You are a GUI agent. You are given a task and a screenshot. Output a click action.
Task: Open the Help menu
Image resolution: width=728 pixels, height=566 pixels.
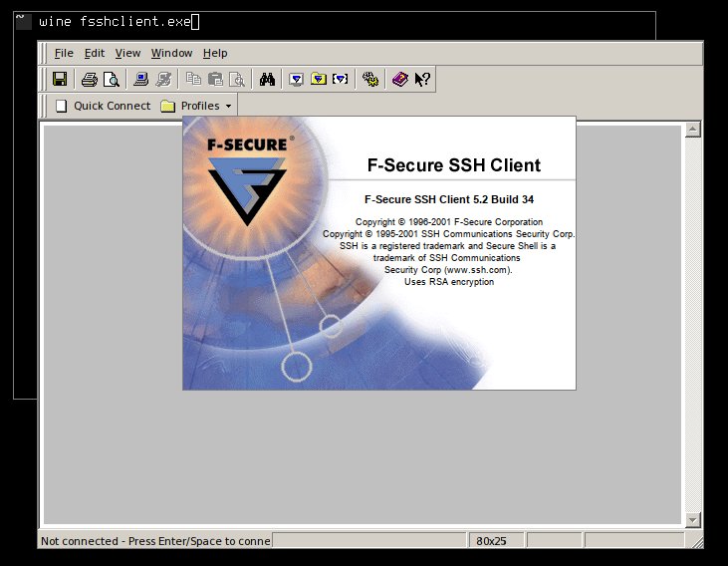(x=215, y=53)
